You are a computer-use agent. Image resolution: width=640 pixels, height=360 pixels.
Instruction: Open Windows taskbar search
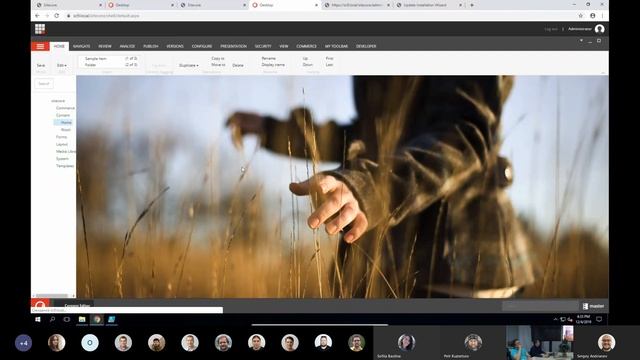(52, 320)
